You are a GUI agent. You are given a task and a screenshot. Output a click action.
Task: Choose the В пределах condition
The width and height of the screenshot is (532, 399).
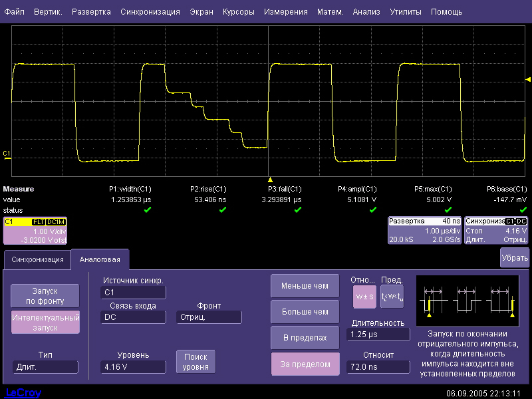[305, 338]
